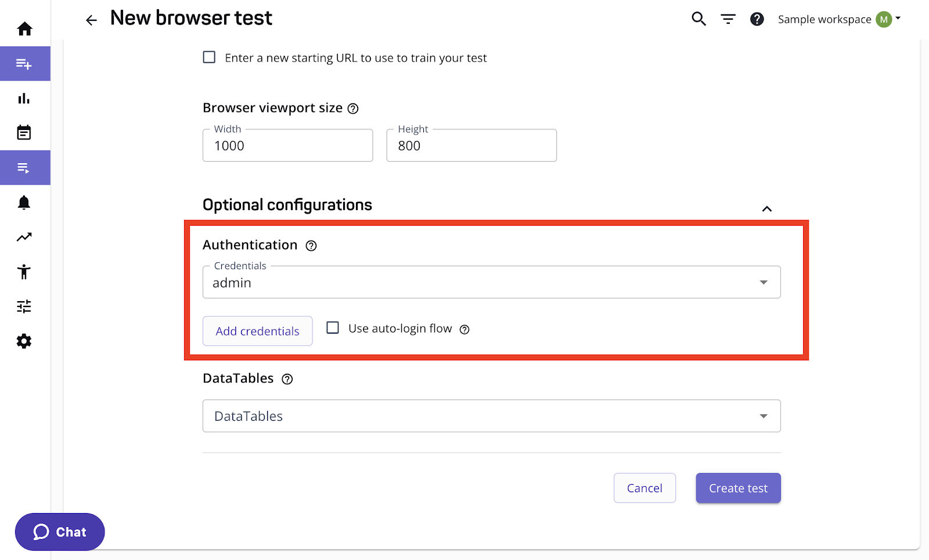Open the bar chart reports icon
This screenshot has width=929, height=560.
[24, 99]
